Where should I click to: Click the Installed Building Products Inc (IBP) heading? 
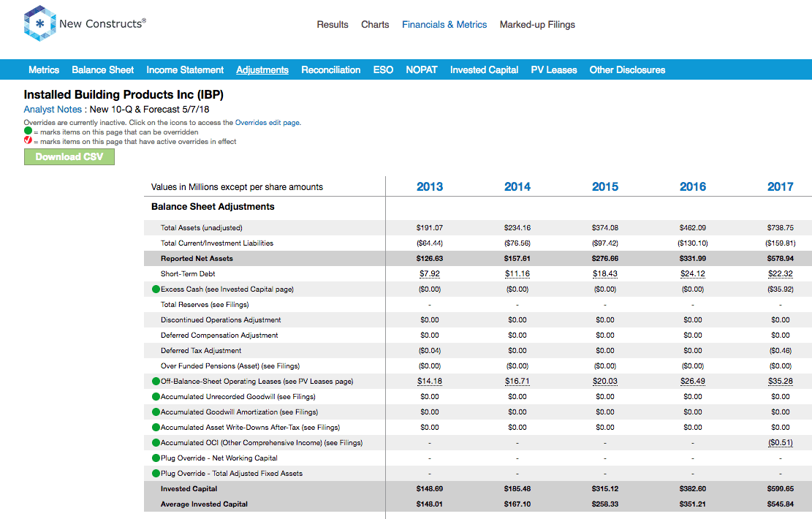click(x=124, y=95)
